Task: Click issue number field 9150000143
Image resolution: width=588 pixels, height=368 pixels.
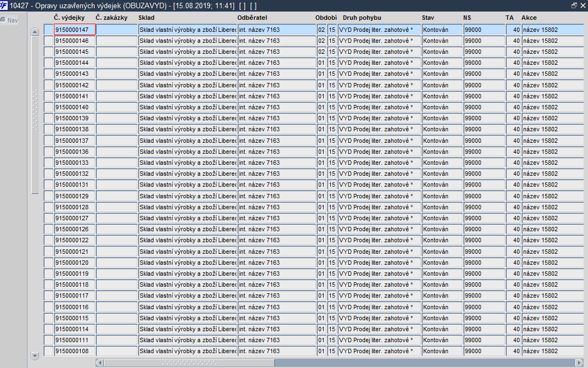Action: pyautogui.click(x=75, y=74)
